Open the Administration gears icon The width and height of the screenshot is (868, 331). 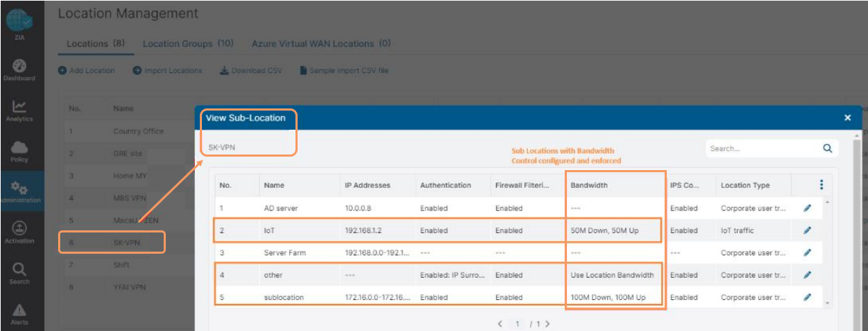coord(20,189)
